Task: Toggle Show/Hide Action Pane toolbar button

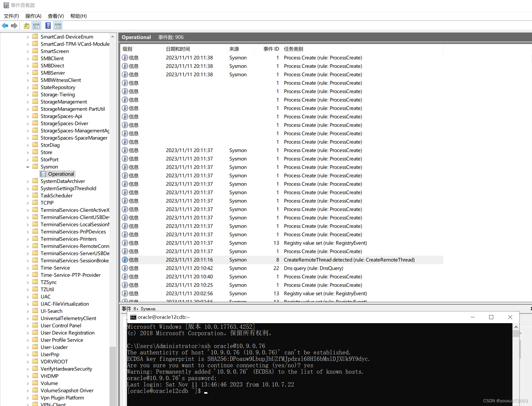Action: (x=58, y=26)
